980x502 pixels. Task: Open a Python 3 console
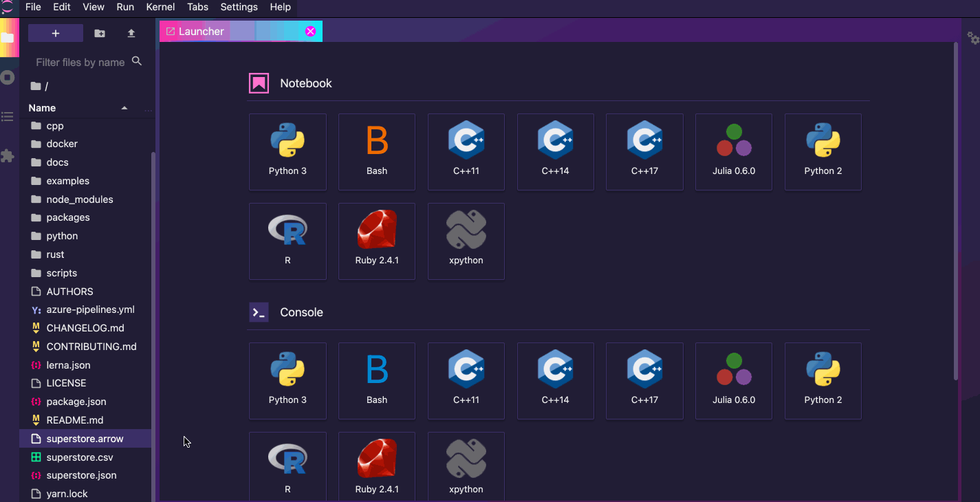click(287, 381)
